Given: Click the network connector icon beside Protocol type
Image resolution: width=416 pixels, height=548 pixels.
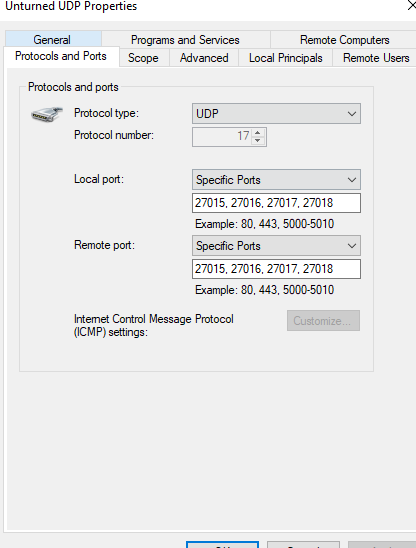Looking at the screenshot, I should pos(47,114).
